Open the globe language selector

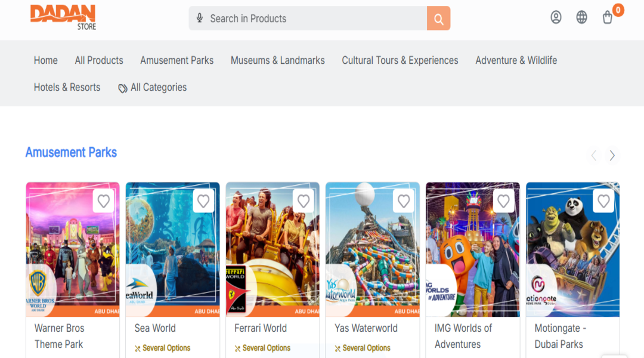coord(581,17)
